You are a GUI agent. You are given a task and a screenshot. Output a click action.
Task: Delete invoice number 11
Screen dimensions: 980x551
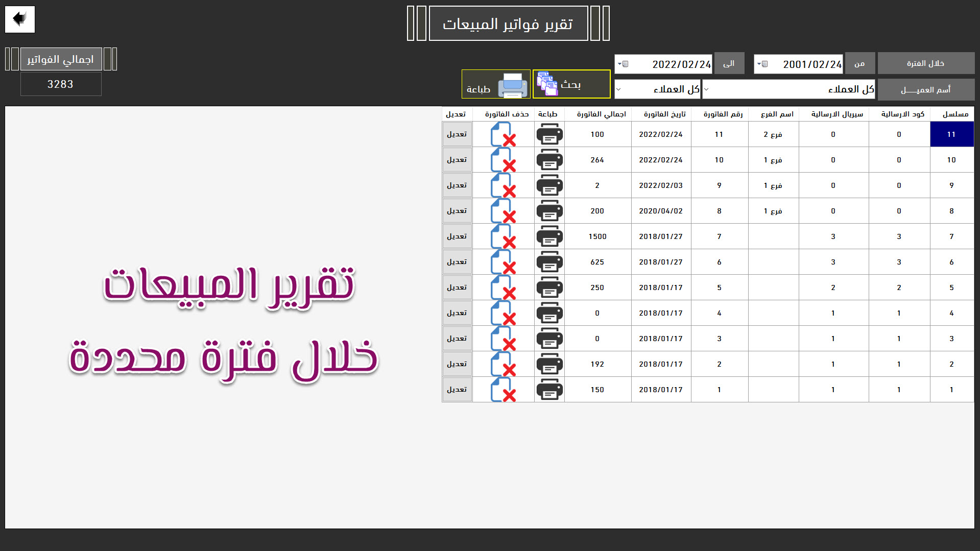[x=504, y=134]
